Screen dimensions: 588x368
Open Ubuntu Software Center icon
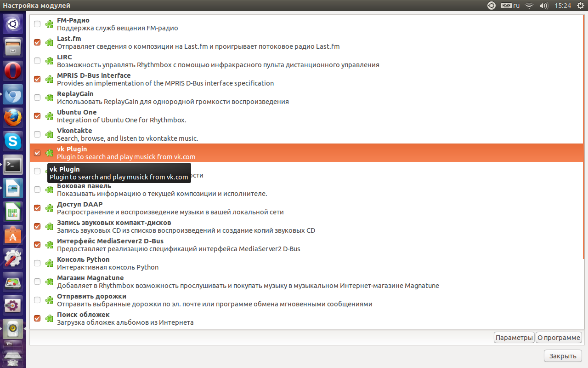tap(13, 235)
